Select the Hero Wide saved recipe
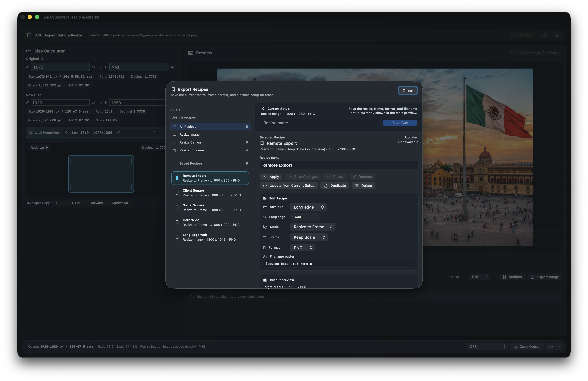Image resolution: width=588 pixels, height=381 pixels. click(210, 222)
